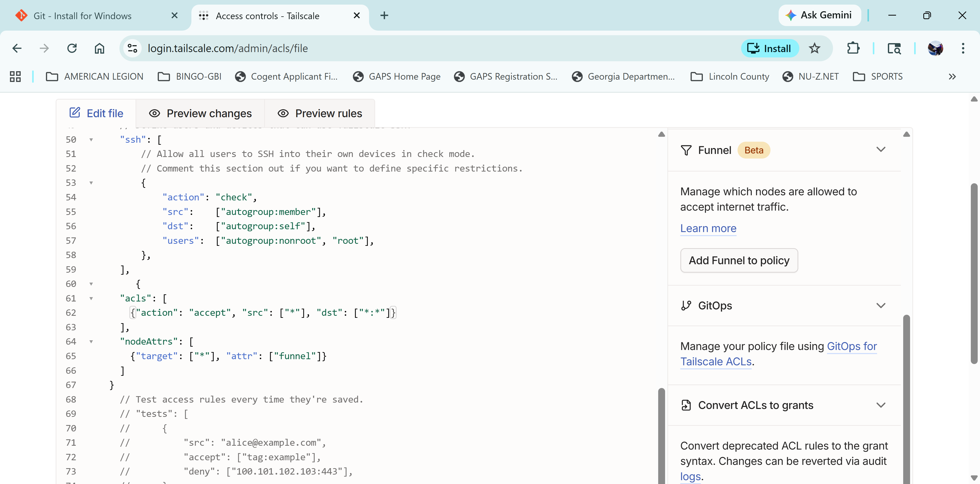
Task: Bookmark this page with the star icon
Action: click(815, 48)
